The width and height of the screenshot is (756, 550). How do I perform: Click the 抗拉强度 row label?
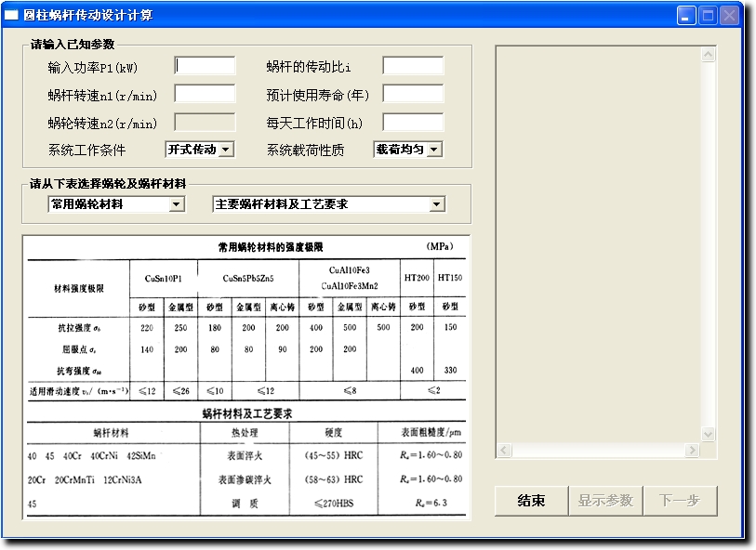click(x=79, y=328)
